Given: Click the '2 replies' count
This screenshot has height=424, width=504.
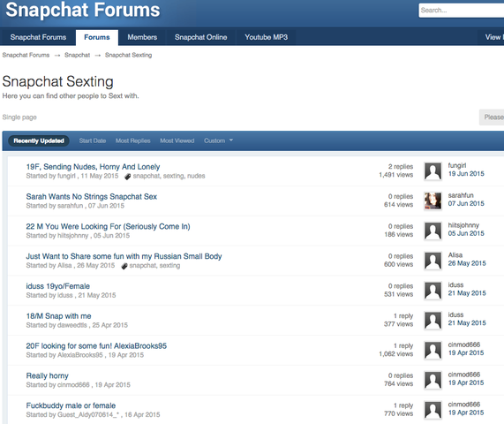Looking at the screenshot, I should [x=401, y=167].
